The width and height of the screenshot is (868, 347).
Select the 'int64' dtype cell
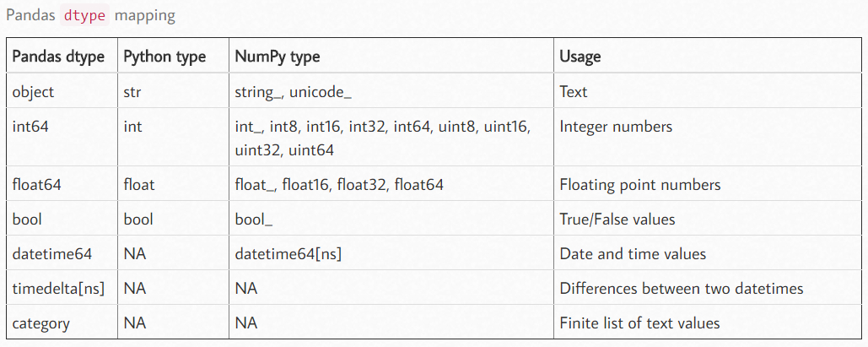pos(31,127)
